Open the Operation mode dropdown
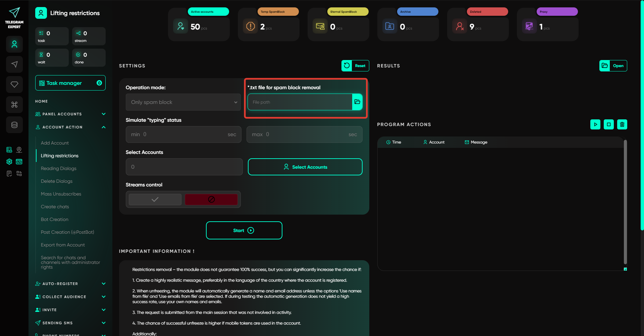644x336 pixels. [183, 102]
